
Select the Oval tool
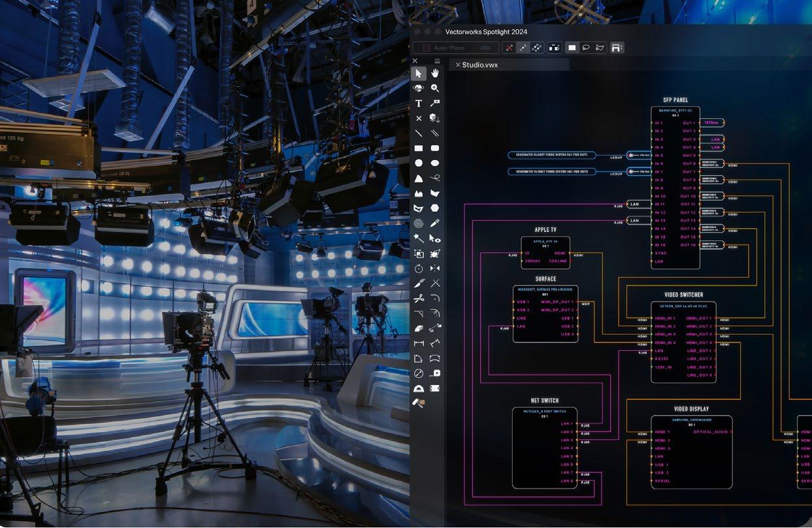point(435,163)
